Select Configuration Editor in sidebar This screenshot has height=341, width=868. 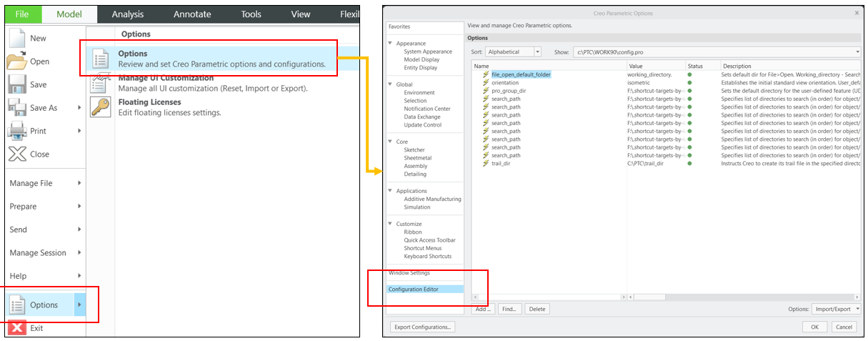coord(424,290)
